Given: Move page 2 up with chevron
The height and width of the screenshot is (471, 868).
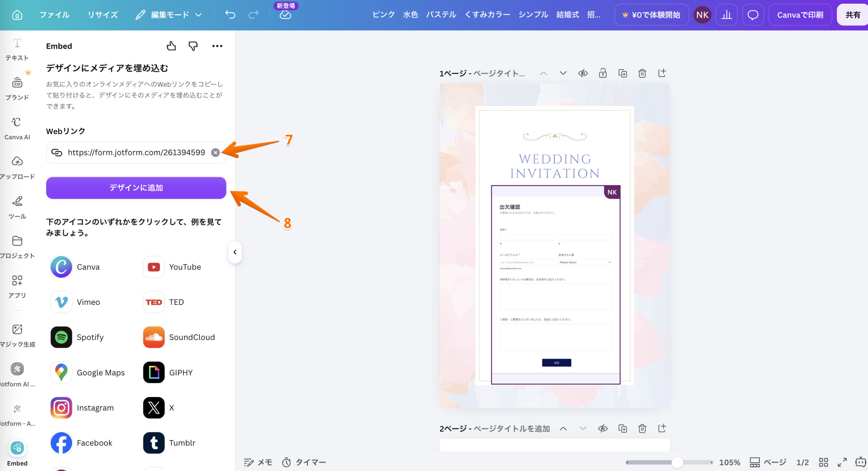Looking at the screenshot, I should click(x=563, y=428).
